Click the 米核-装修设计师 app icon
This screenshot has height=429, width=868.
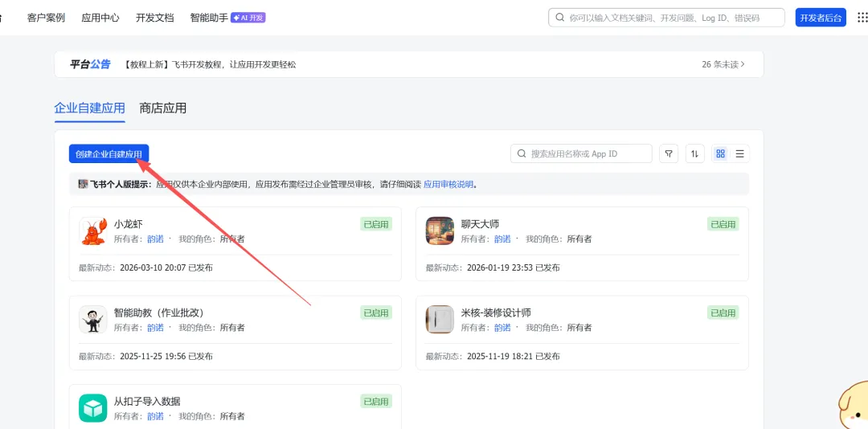pyautogui.click(x=440, y=320)
